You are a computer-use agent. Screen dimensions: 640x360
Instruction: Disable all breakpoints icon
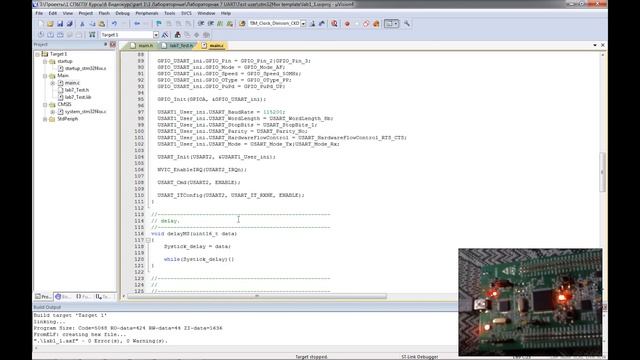366,24
